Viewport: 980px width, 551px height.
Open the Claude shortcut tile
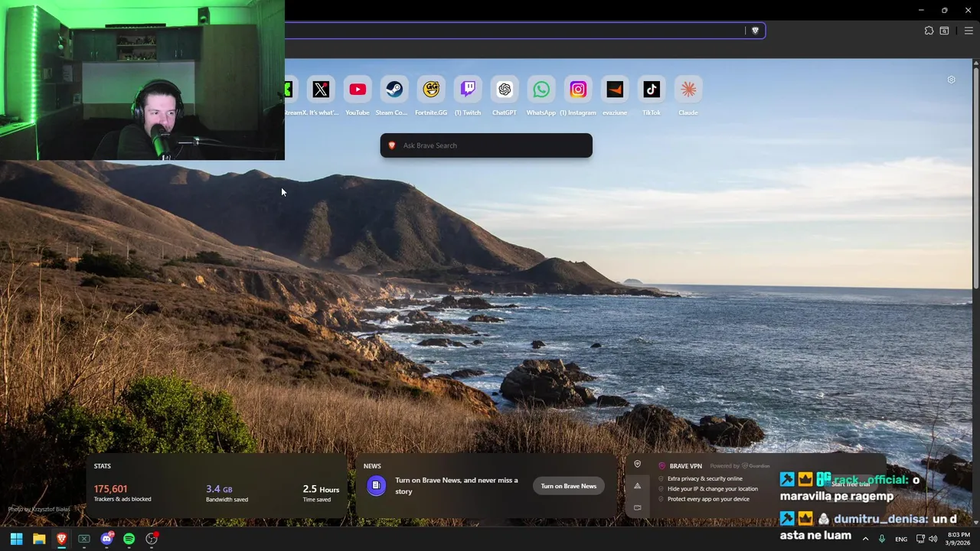(688, 90)
